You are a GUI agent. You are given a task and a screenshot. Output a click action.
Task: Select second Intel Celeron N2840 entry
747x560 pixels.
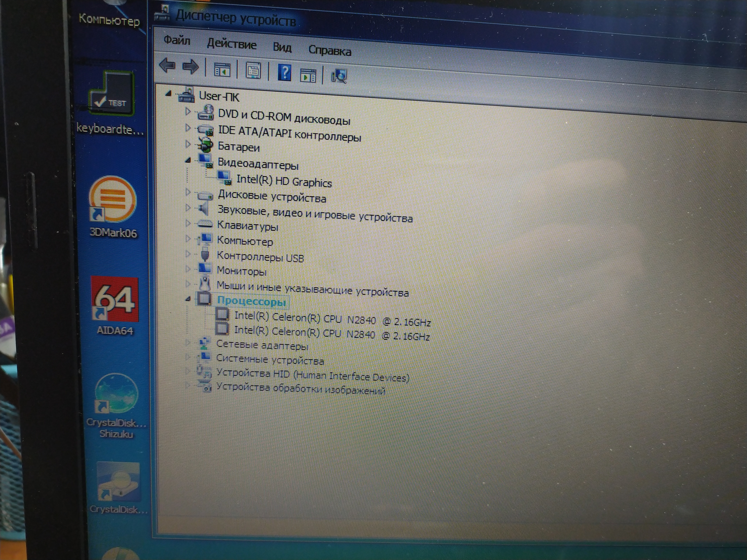332,333
